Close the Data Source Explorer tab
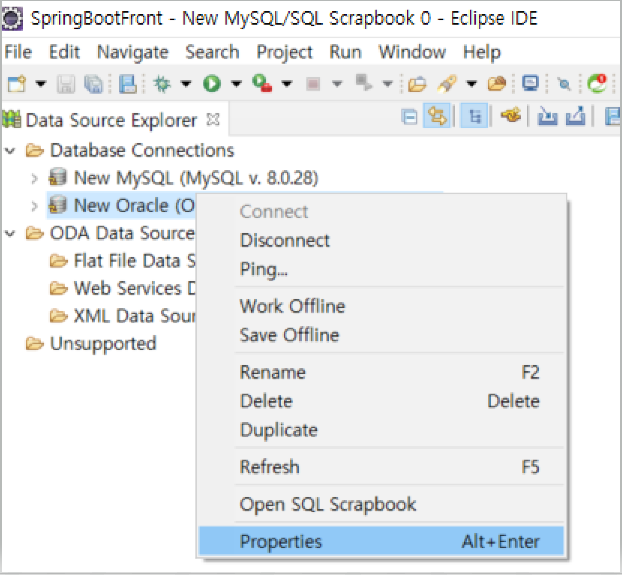 pyautogui.click(x=213, y=119)
